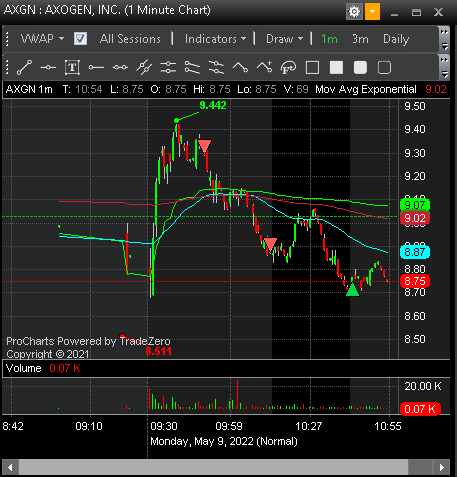Image resolution: width=457 pixels, height=477 pixels.
Task: Click the 20.00 K volume axis label
Action: point(423,386)
